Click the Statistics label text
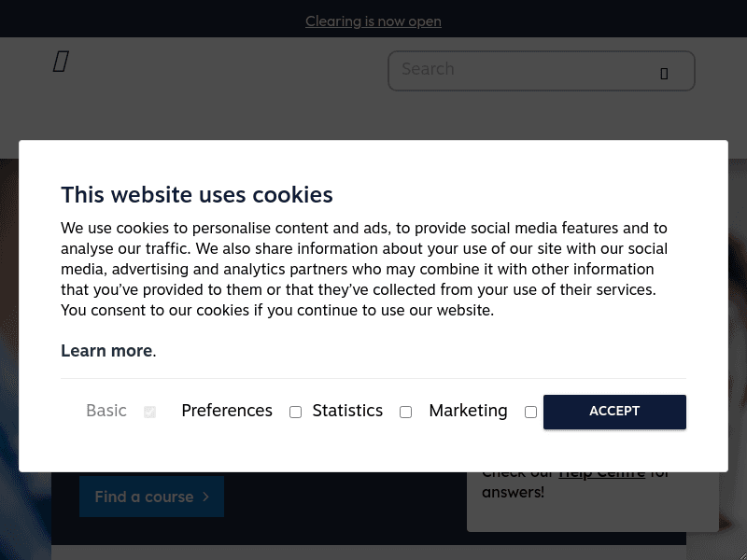747x560 pixels. (x=347, y=411)
